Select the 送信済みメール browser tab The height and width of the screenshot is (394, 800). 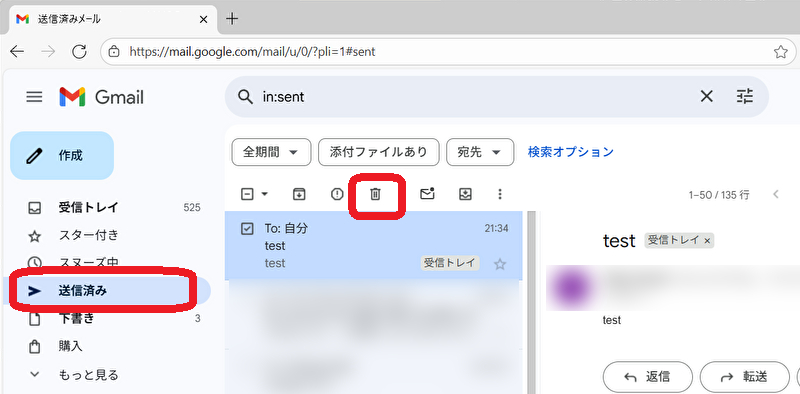point(112,19)
